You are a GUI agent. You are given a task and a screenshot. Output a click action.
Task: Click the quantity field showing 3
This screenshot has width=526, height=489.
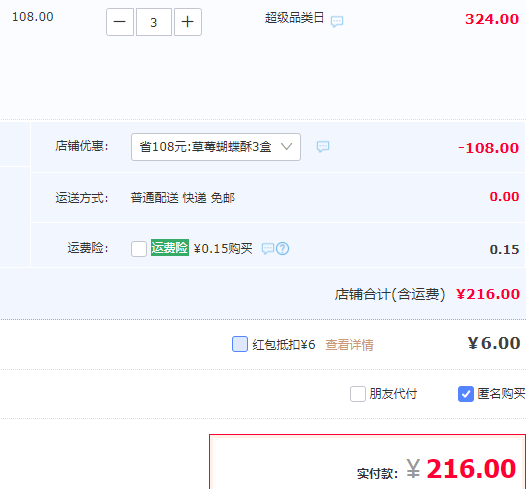coord(154,22)
